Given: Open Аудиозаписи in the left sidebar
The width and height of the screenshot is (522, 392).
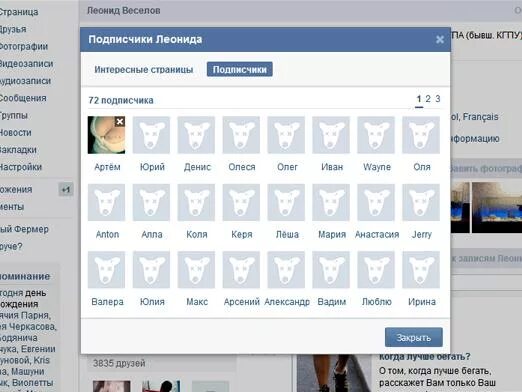Looking at the screenshot, I should [25, 81].
